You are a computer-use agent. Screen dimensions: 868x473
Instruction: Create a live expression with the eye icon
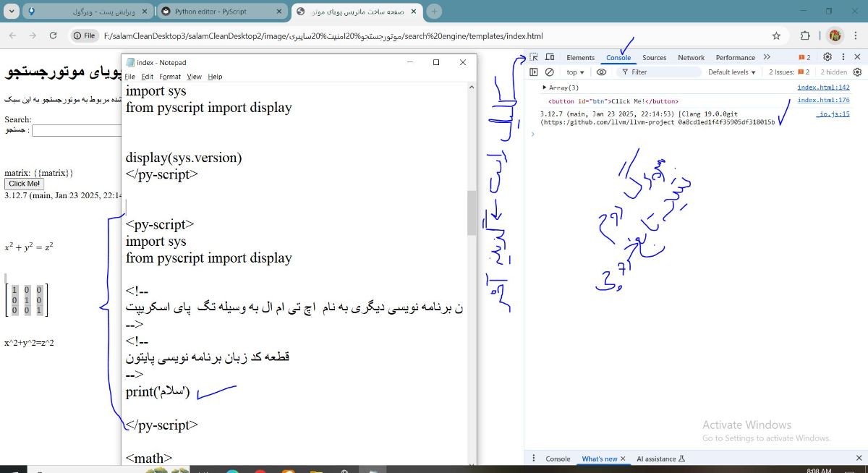(601, 72)
